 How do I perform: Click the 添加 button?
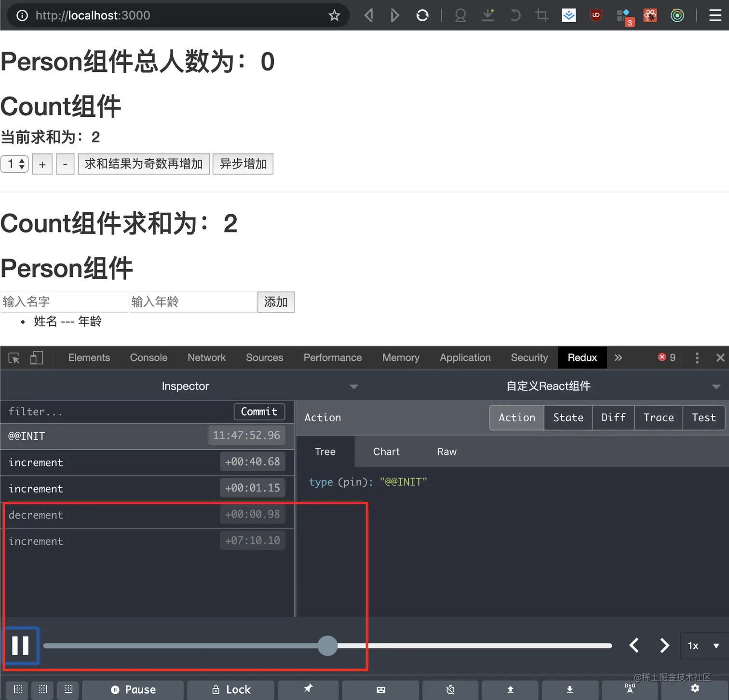click(276, 302)
